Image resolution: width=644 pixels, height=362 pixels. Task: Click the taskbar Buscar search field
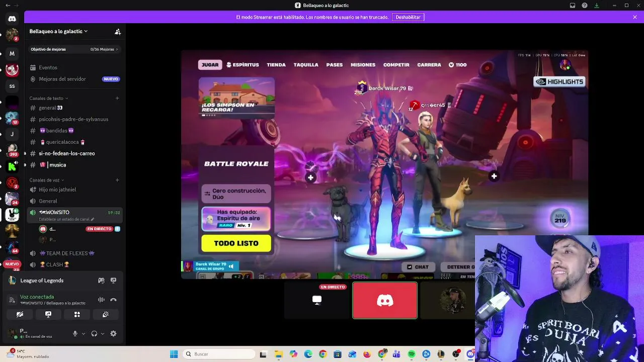218,354
